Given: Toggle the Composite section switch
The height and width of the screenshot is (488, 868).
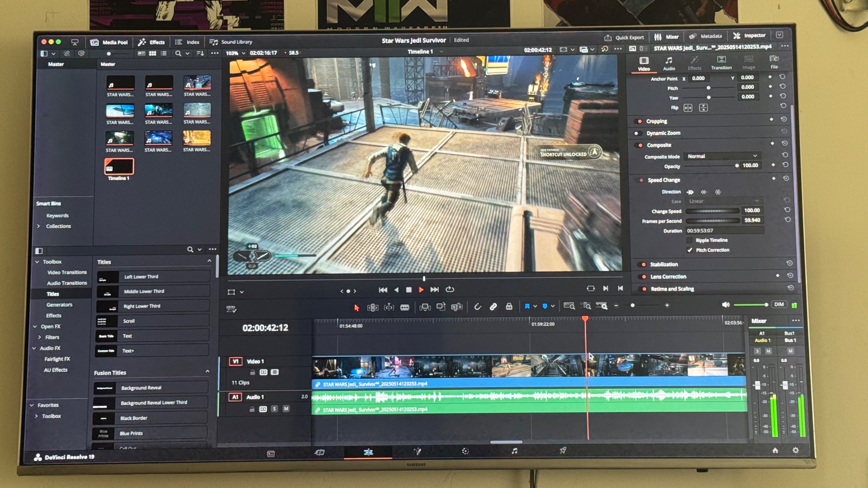Looking at the screenshot, I should pyautogui.click(x=639, y=145).
